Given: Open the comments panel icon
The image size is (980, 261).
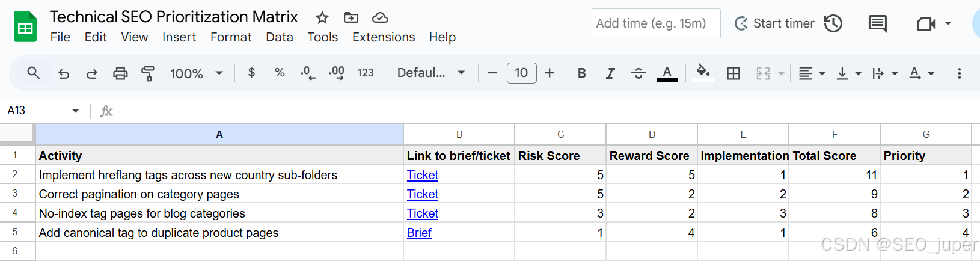Looking at the screenshot, I should pyautogui.click(x=878, y=23).
